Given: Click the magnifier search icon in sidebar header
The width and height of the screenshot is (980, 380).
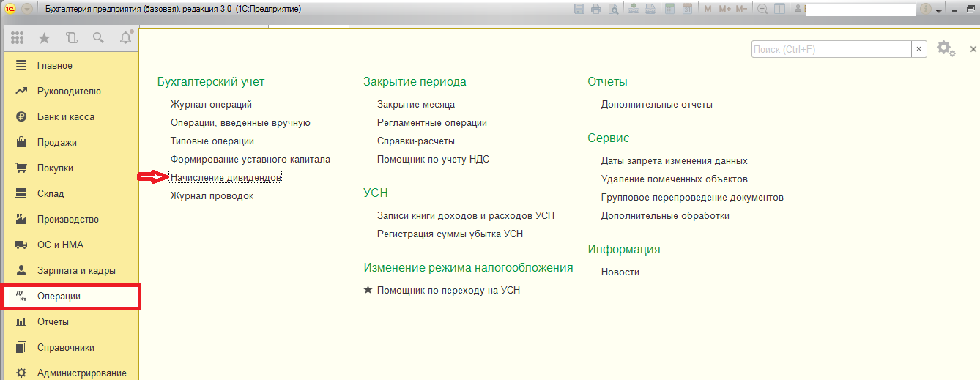Looking at the screenshot, I should pyautogui.click(x=98, y=38).
